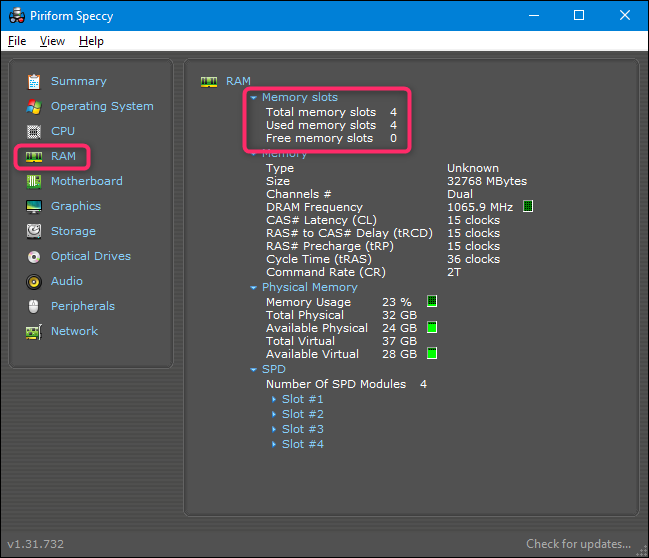The width and height of the screenshot is (649, 558).
Task: Collapse the SPD section
Action: 254,370
